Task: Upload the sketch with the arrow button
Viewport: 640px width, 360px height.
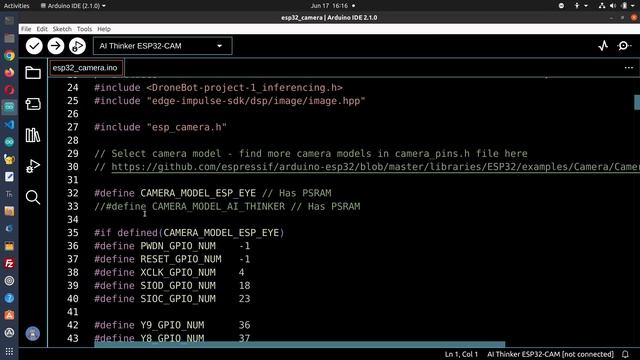Action: [x=56, y=46]
